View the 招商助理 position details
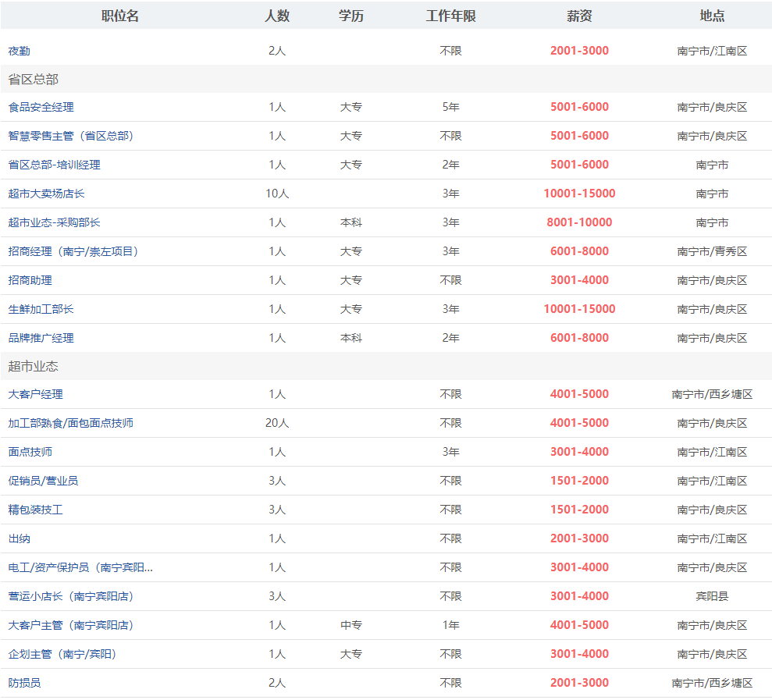Viewport: 772px width, 700px height. 30,280
